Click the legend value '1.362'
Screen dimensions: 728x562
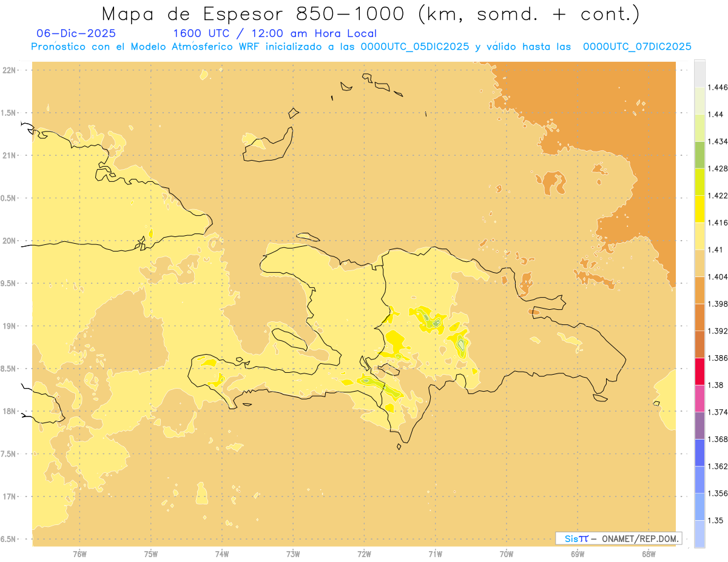click(718, 466)
